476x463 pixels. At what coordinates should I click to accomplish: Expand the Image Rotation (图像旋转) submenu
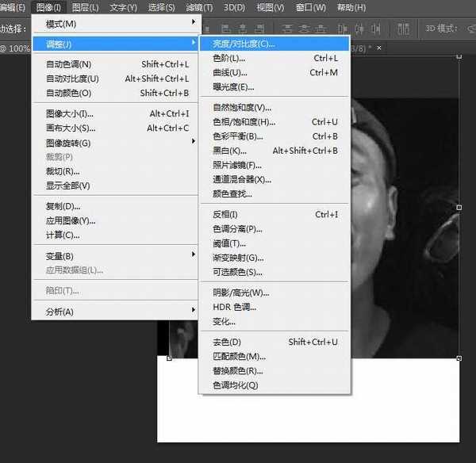68,143
